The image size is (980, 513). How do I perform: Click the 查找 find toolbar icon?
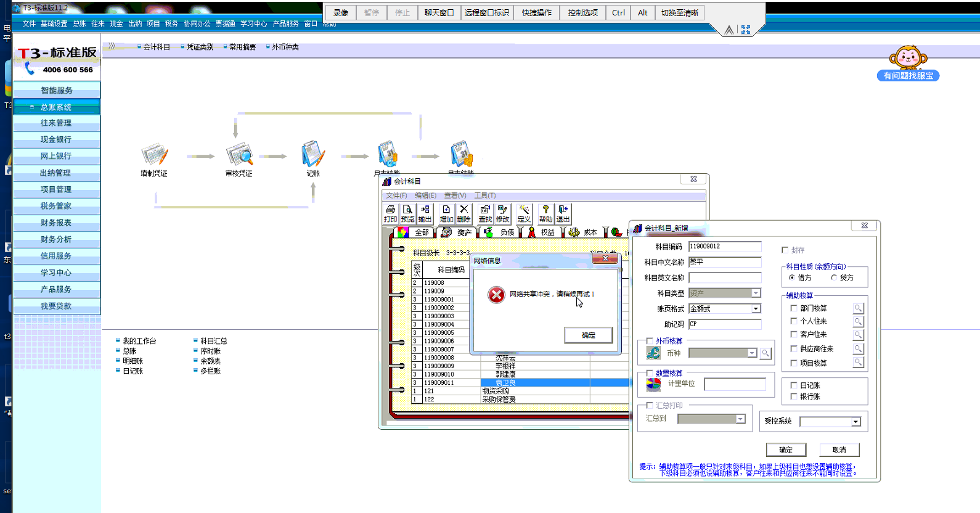485,213
